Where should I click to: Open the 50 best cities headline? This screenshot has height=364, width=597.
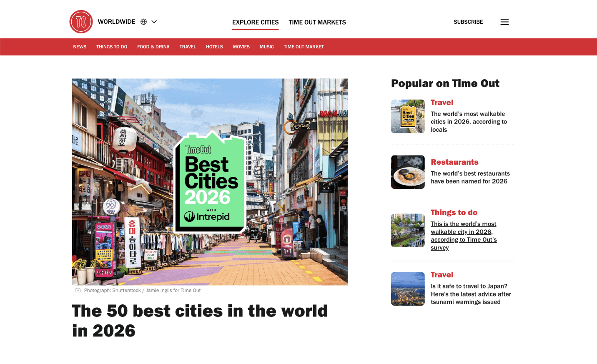coord(200,321)
